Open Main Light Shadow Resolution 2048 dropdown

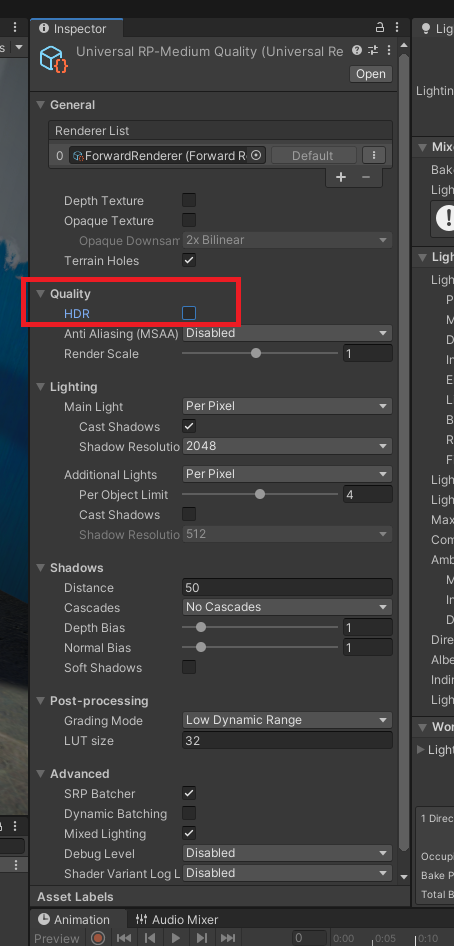click(287, 446)
